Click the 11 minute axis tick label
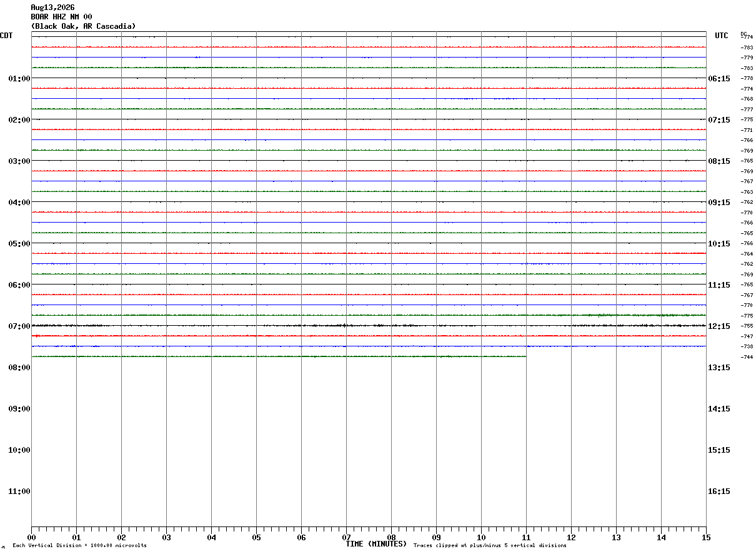 [x=526, y=538]
